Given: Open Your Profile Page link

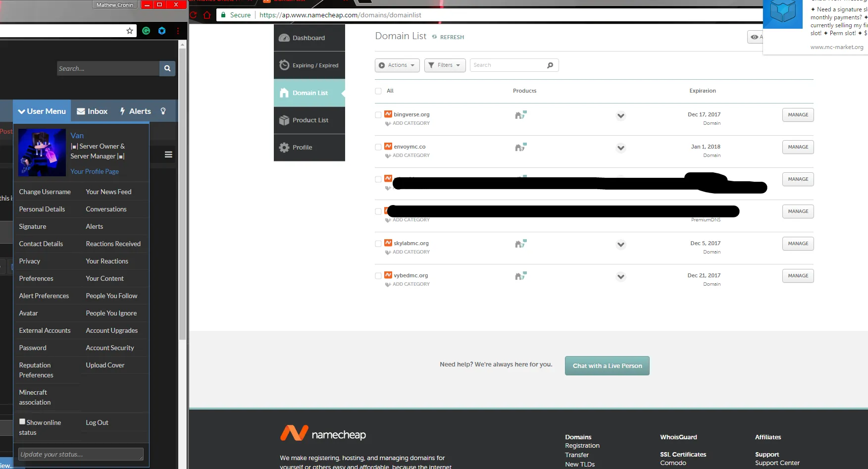Looking at the screenshot, I should pyautogui.click(x=95, y=171).
